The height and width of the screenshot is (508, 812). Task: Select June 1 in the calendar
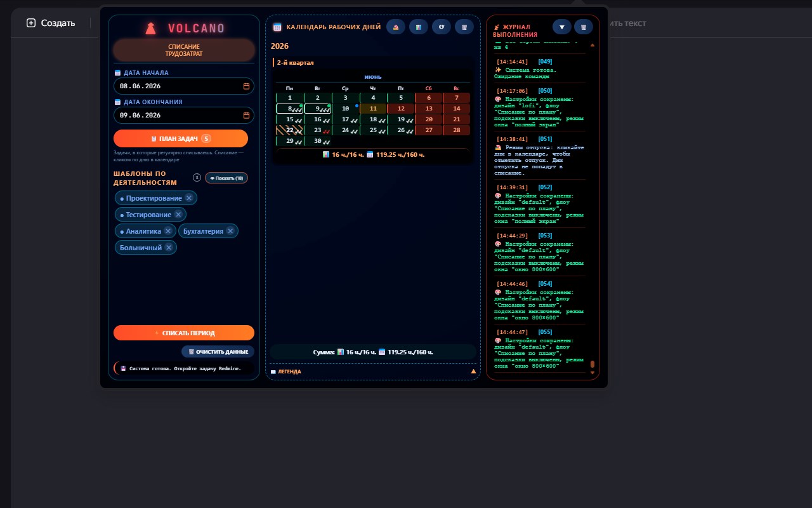[x=290, y=98]
